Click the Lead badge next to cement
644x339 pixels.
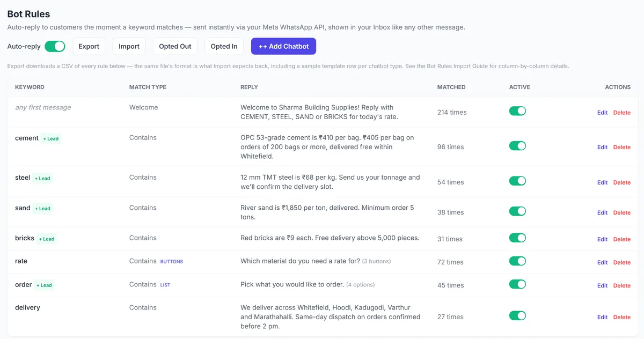[51, 138]
